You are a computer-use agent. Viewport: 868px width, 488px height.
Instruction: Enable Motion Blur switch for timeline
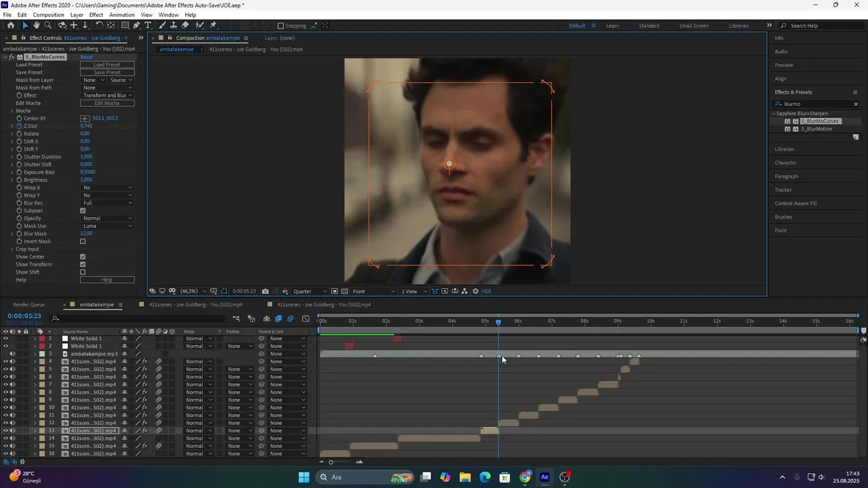[290, 319]
